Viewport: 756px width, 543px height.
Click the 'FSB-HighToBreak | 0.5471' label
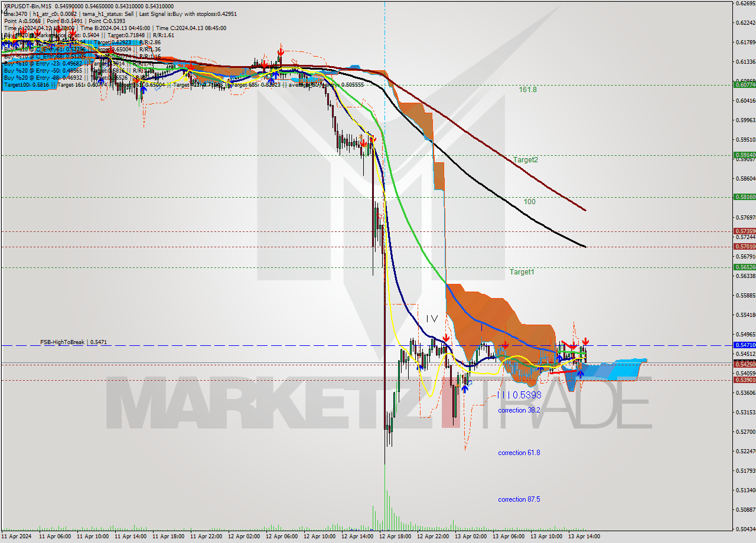click(x=73, y=342)
